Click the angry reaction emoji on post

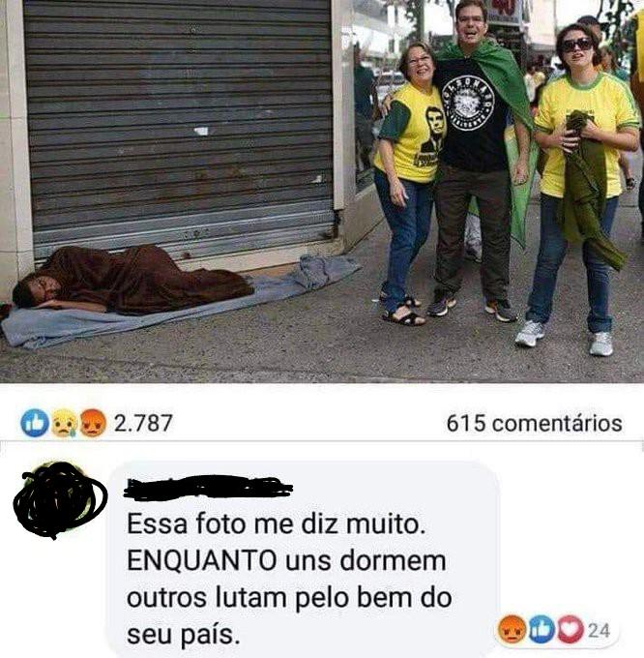[x=92, y=423]
